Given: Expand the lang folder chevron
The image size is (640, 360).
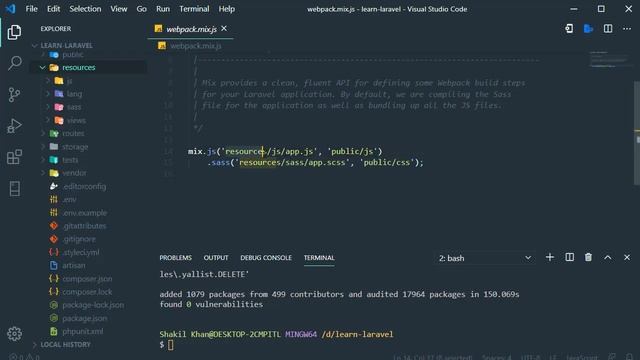Looking at the screenshot, I should point(48,94).
